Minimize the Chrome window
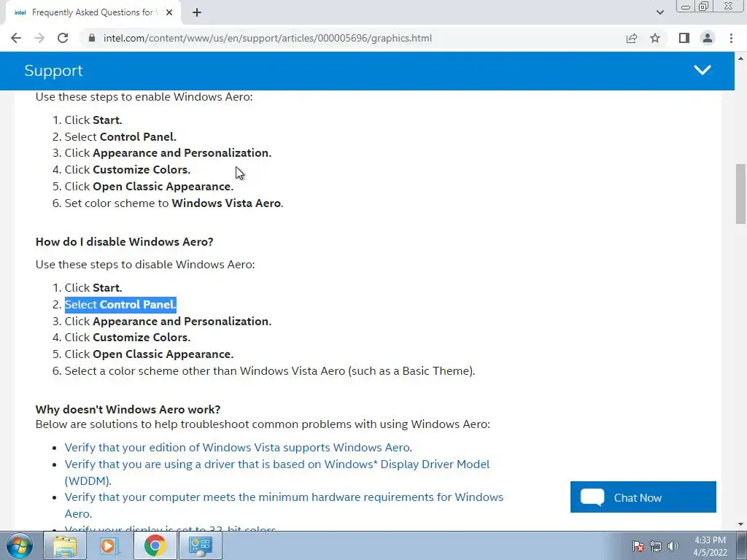Viewport: 747px width, 560px height. 686,7
